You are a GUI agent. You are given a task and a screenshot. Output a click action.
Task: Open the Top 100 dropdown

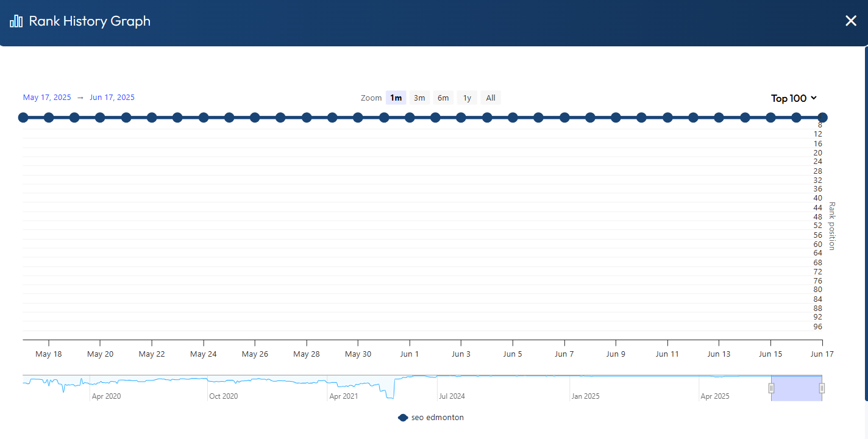pos(794,98)
